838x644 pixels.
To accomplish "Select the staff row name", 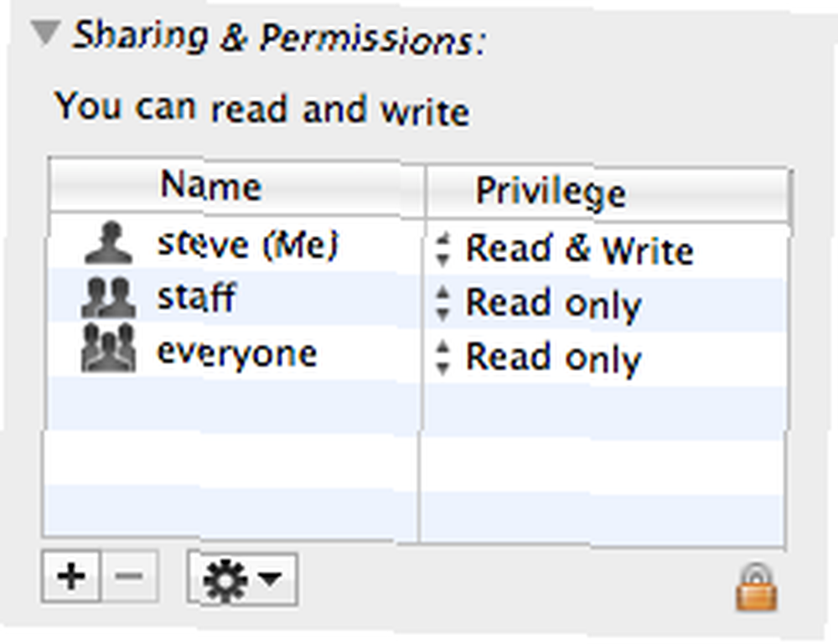I will tap(197, 296).
